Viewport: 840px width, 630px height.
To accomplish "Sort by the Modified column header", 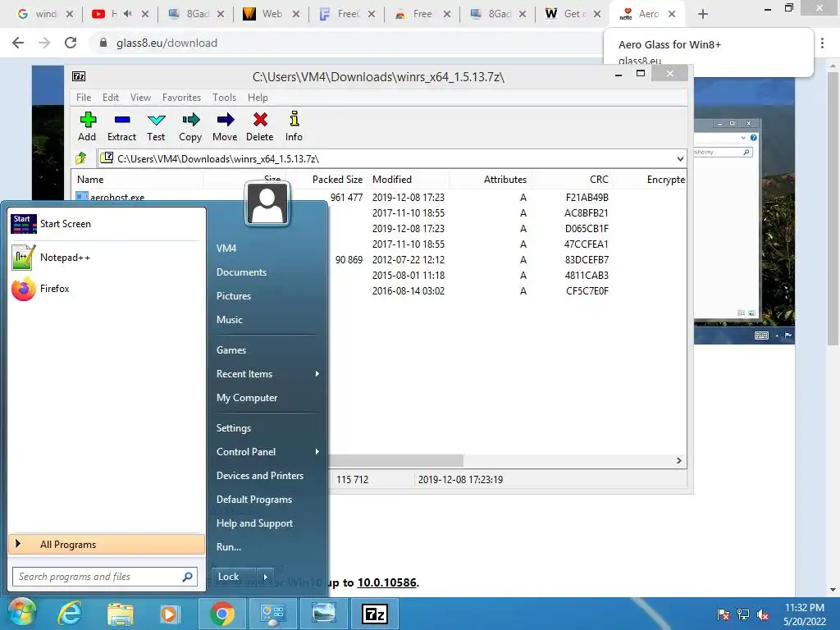I will 392,180.
